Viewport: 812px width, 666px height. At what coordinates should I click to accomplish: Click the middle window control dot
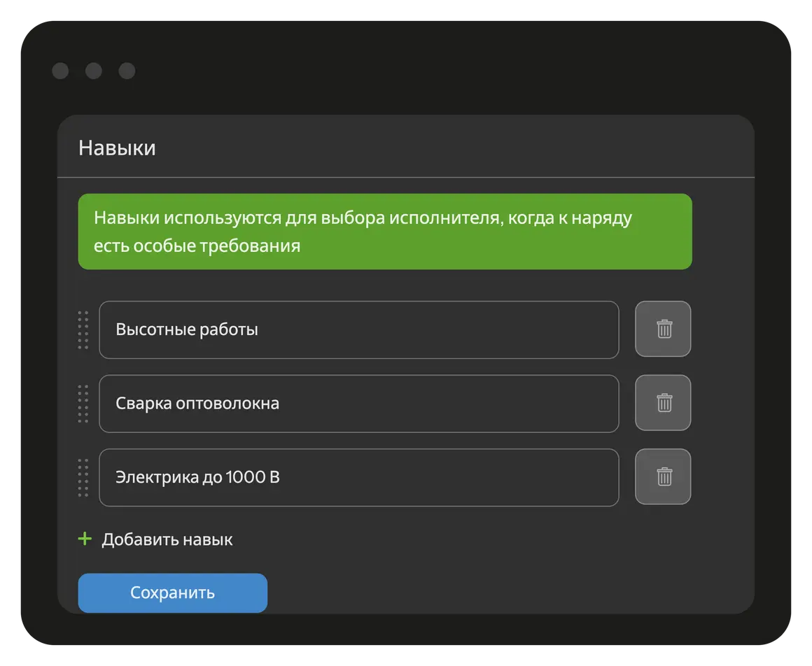94,71
